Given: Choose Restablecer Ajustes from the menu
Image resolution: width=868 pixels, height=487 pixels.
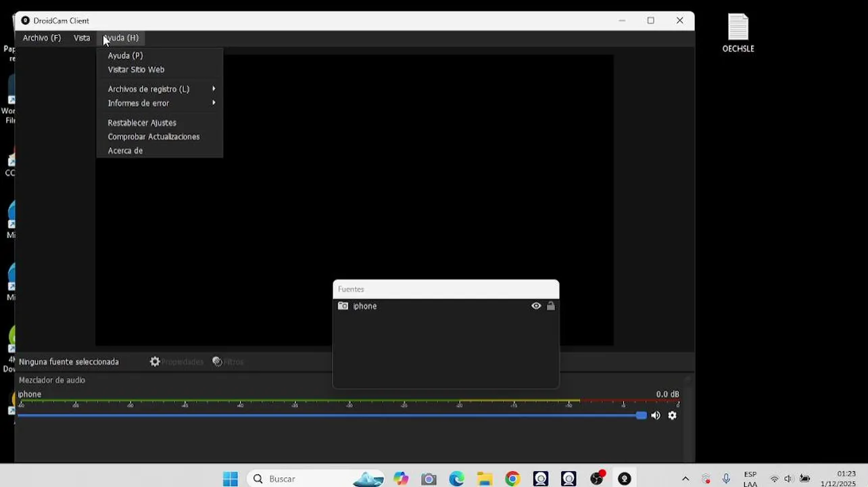Looking at the screenshot, I should tap(142, 122).
